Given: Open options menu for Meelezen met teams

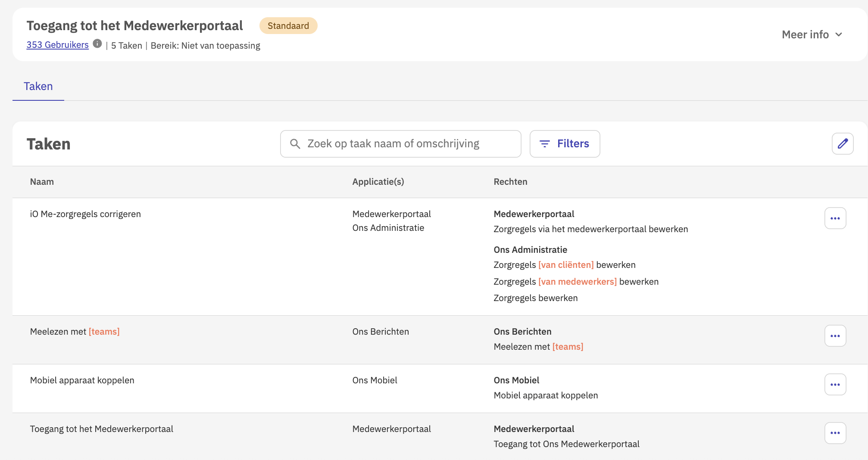Looking at the screenshot, I should [x=835, y=336].
